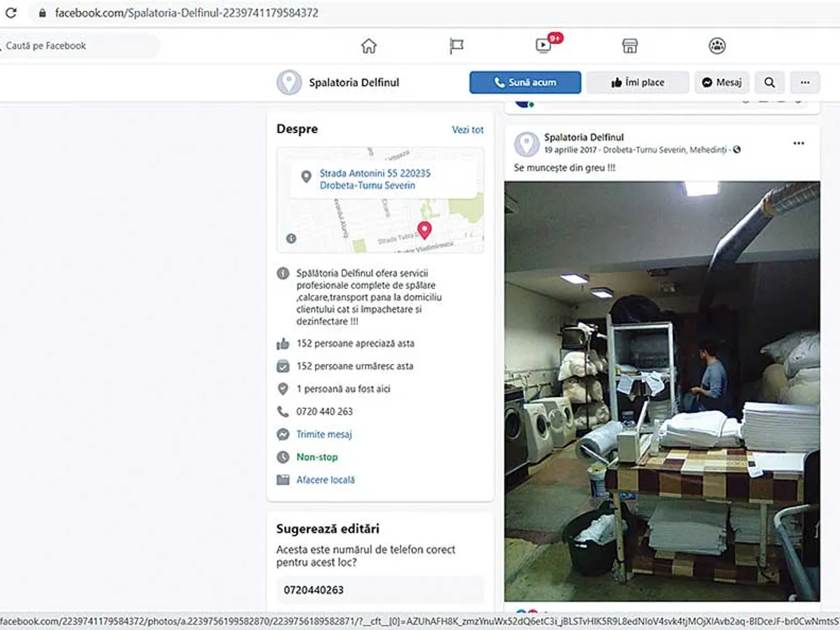Open the Groups icon
The height and width of the screenshot is (630, 840).
(717, 46)
